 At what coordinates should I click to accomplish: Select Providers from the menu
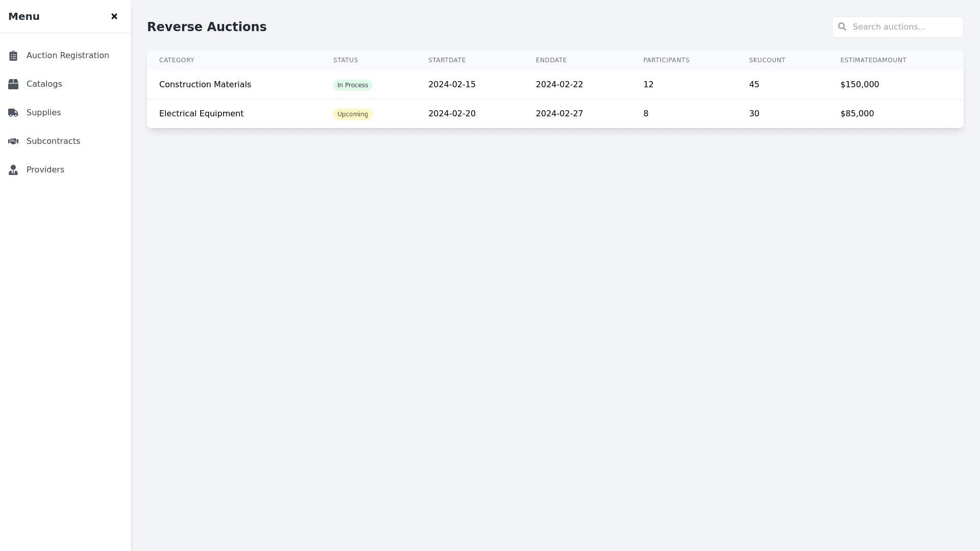click(45, 170)
